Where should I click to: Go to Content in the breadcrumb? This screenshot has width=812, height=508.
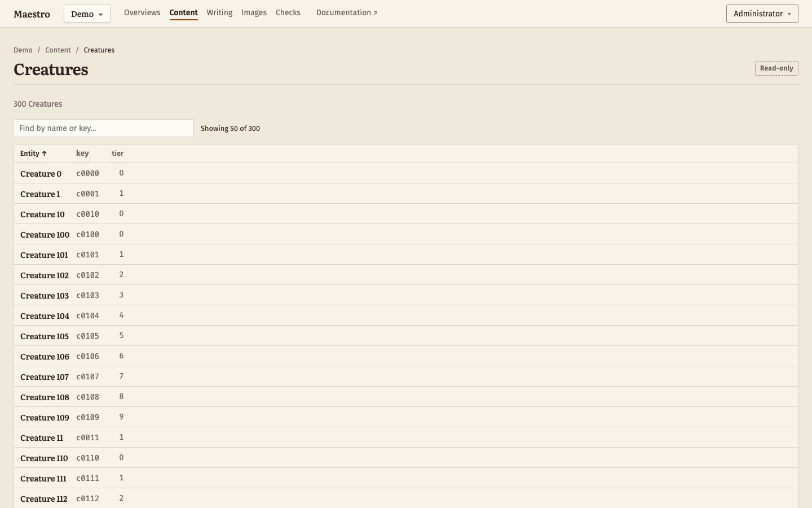(x=58, y=50)
